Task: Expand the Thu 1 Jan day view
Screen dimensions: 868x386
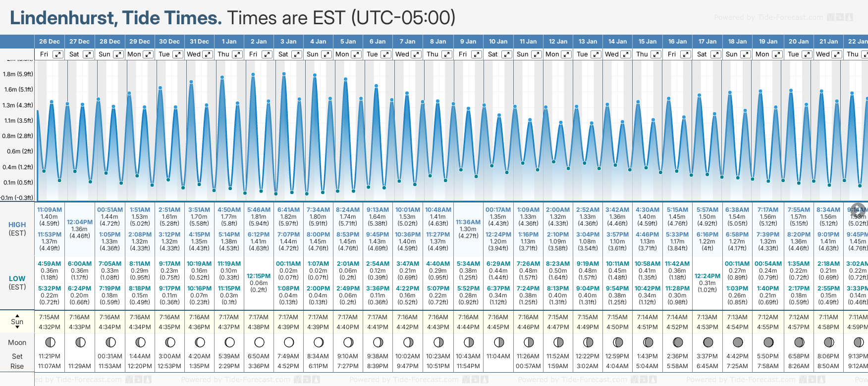Action: [237, 54]
